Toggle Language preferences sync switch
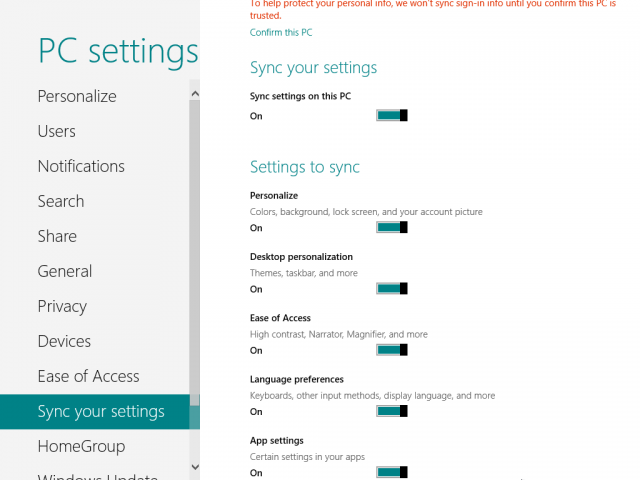 click(391, 411)
